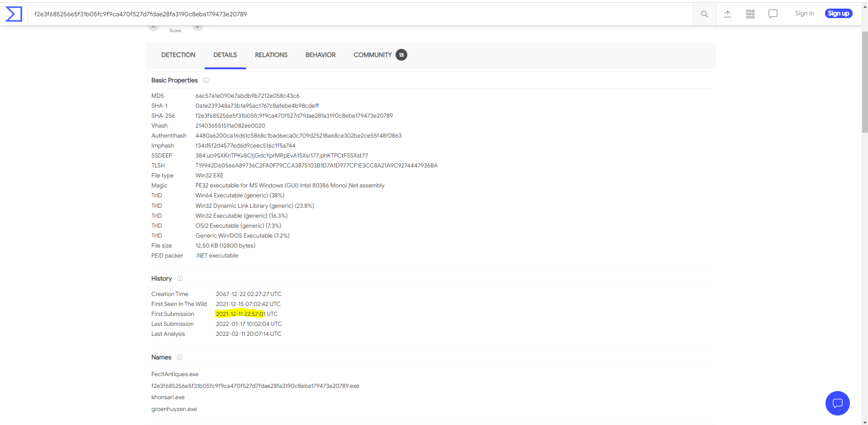
Task: Switch to the Detection tab
Action: coord(178,55)
